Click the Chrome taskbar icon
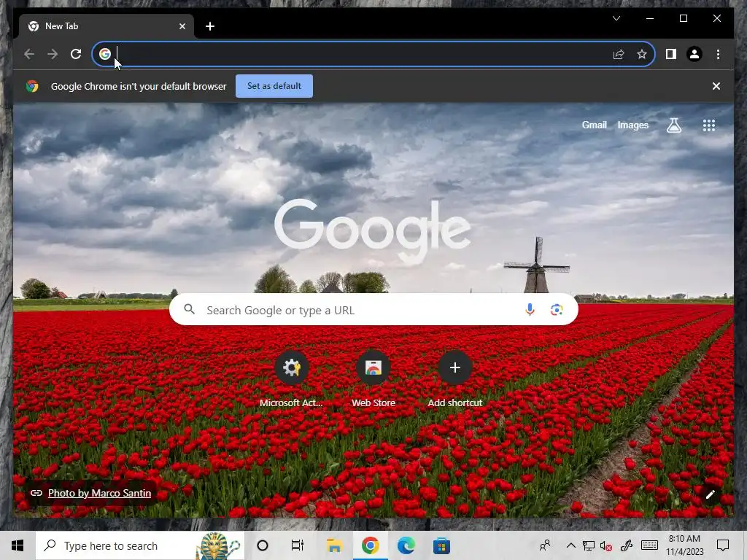The image size is (747, 560). [370, 545]
